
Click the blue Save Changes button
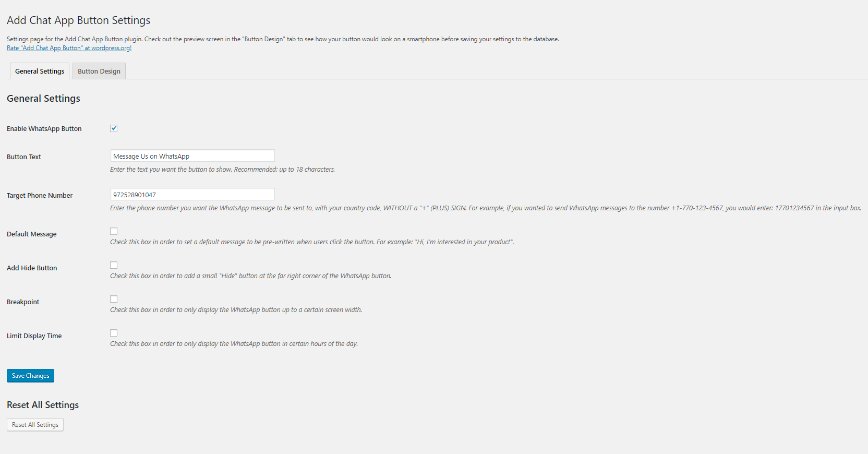[x=30, y=376]
